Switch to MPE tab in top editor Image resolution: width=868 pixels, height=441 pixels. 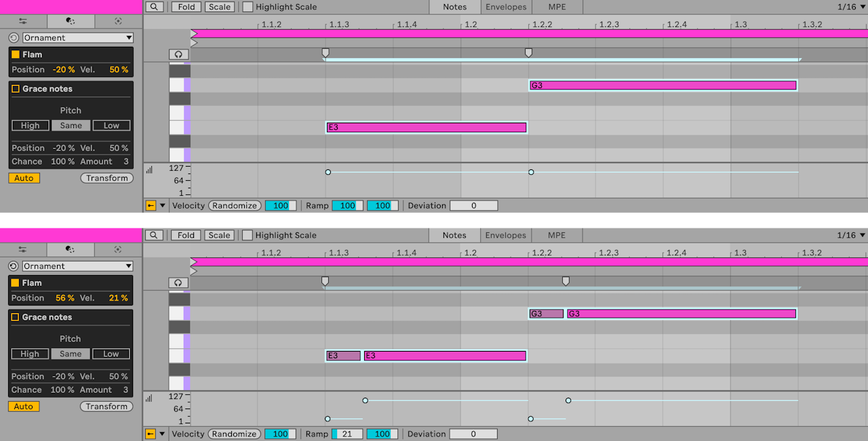coord(557,7)
